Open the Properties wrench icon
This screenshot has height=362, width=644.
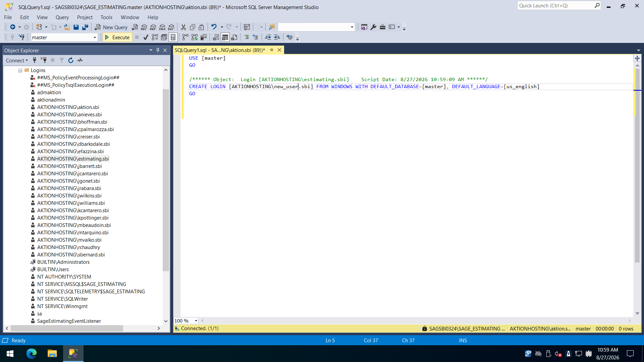[373, 27]
